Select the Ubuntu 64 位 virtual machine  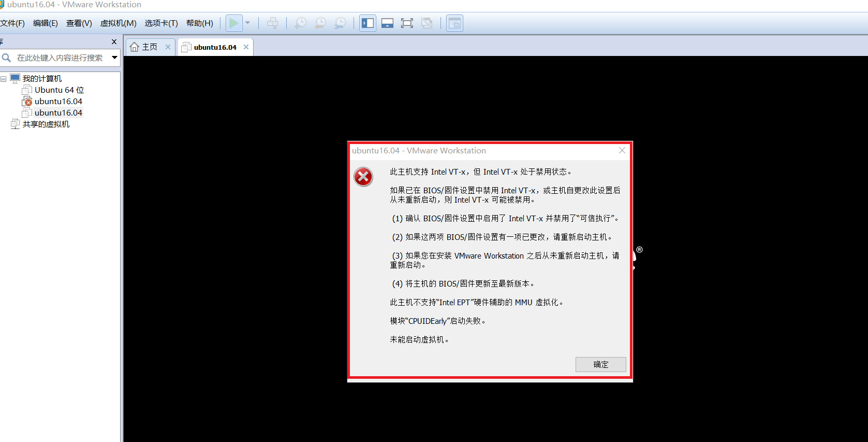coord(59,90)
